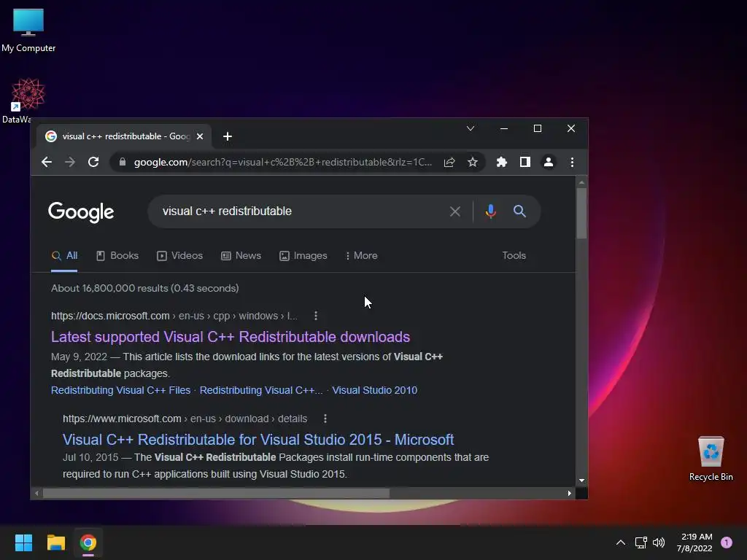
Task: Click the www.microsoft.com result URL
Action: coord(185,419)
